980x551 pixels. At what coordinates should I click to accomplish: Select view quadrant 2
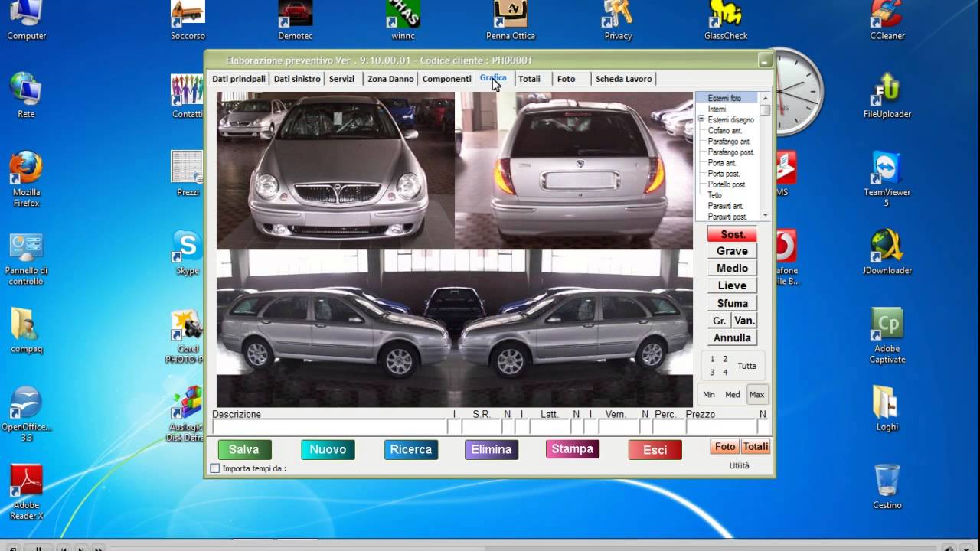coord(725,359)
